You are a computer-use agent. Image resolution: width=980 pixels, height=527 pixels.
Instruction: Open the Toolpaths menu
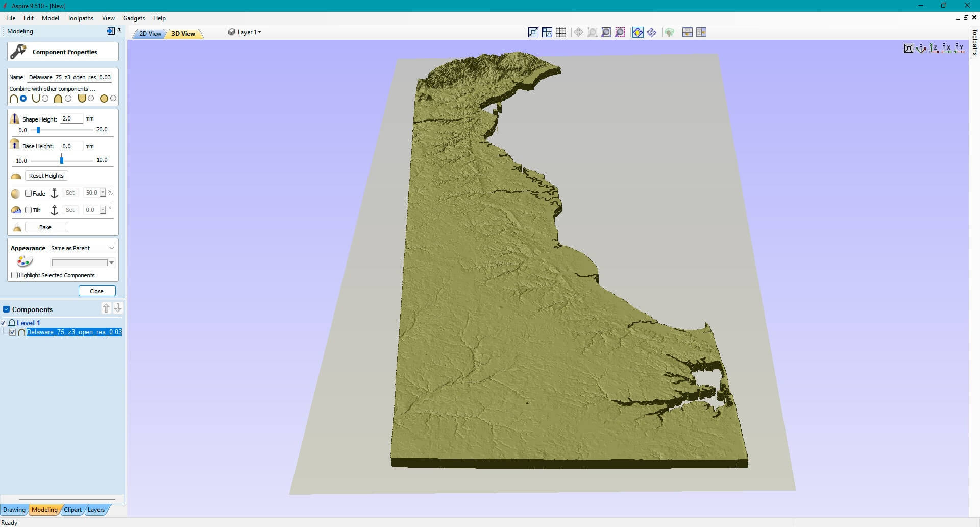click(81, 18)
